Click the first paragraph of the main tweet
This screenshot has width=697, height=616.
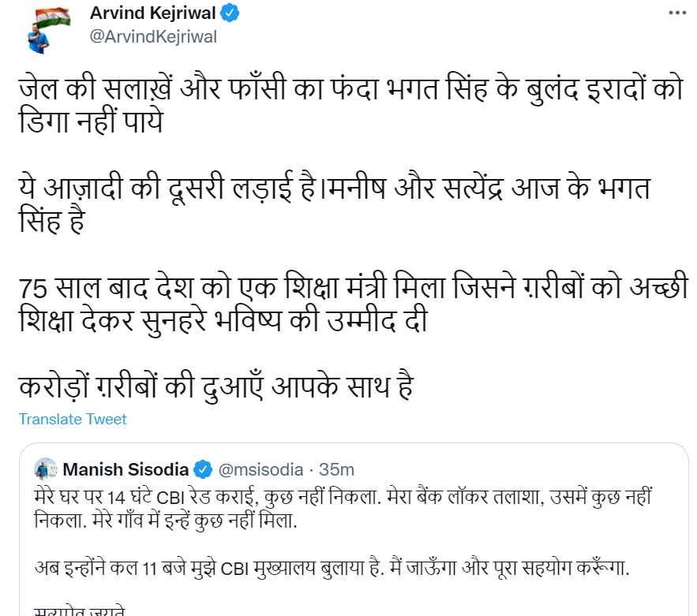pos(347,103)
